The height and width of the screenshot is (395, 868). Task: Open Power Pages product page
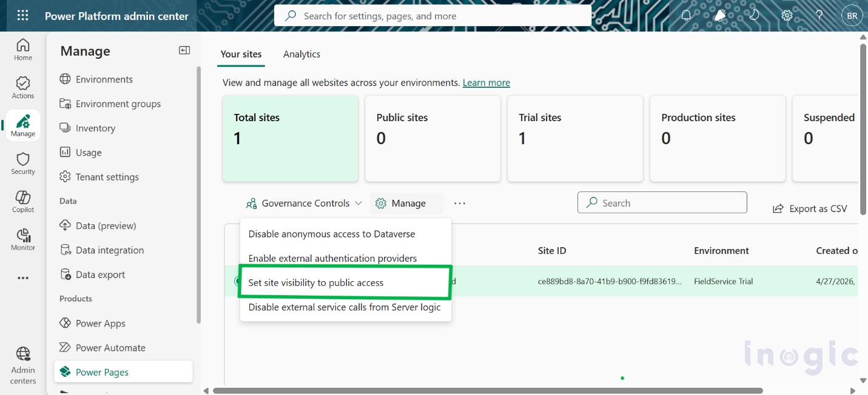(x=123, y=372)
